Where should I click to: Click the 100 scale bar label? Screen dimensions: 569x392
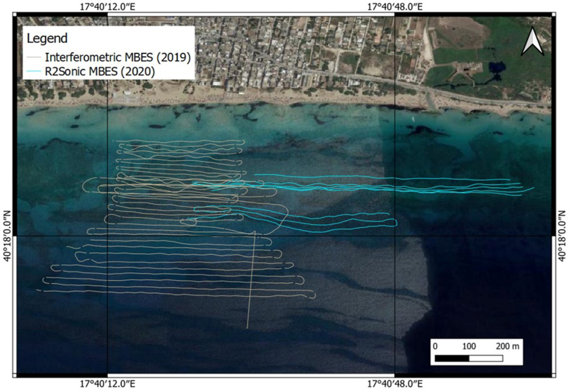tap(469, 346)
